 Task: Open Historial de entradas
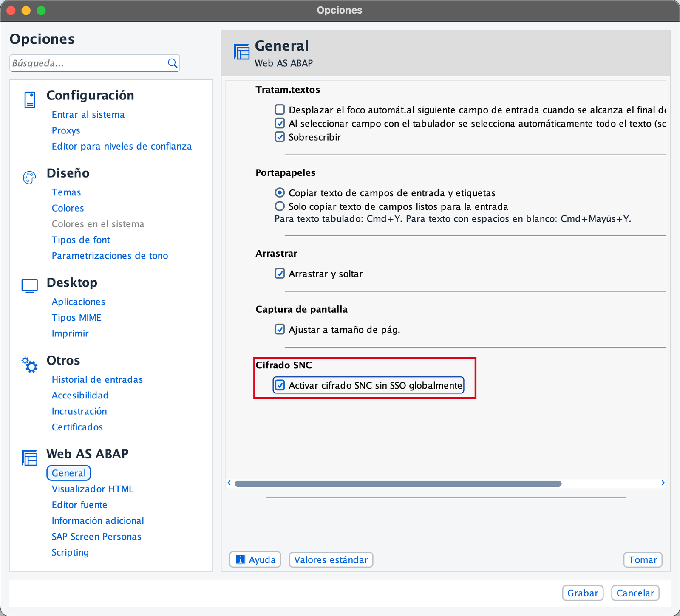pos(97,379)
